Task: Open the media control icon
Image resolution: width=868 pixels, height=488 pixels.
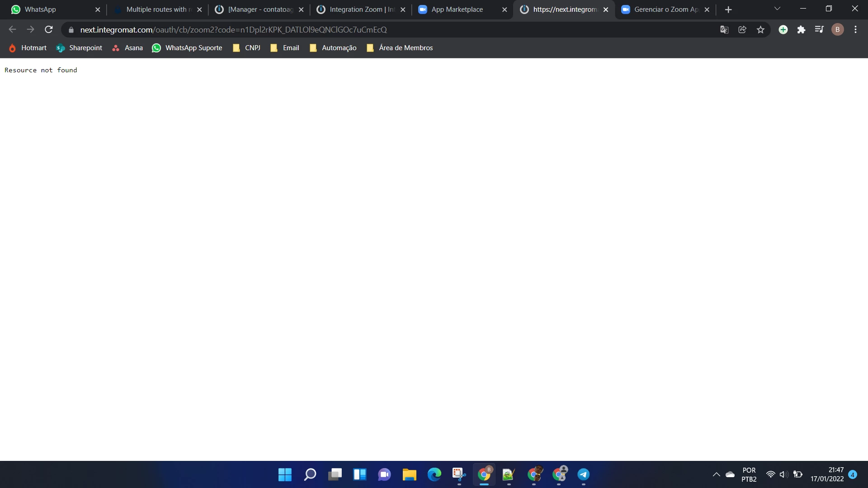Action: click(819, 30)
